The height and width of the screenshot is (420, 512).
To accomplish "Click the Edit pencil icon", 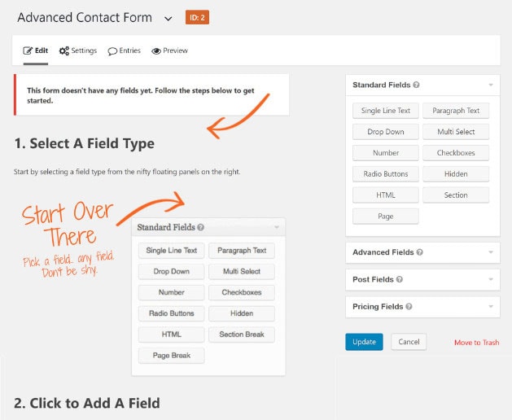I will click(28, 50).
